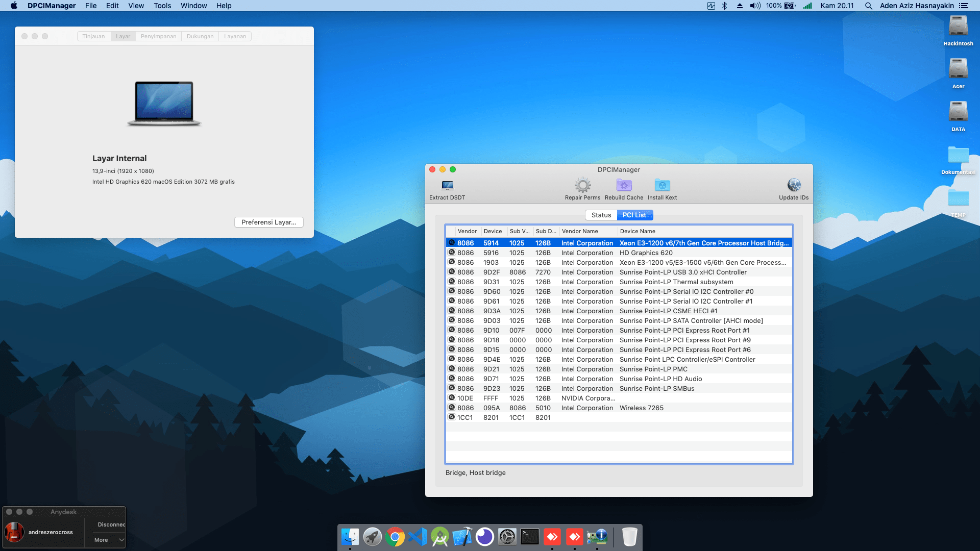Click the Extract DSDT toolbar icon
The width and height of the screenshot is (980, 551).
coord(447,185)
